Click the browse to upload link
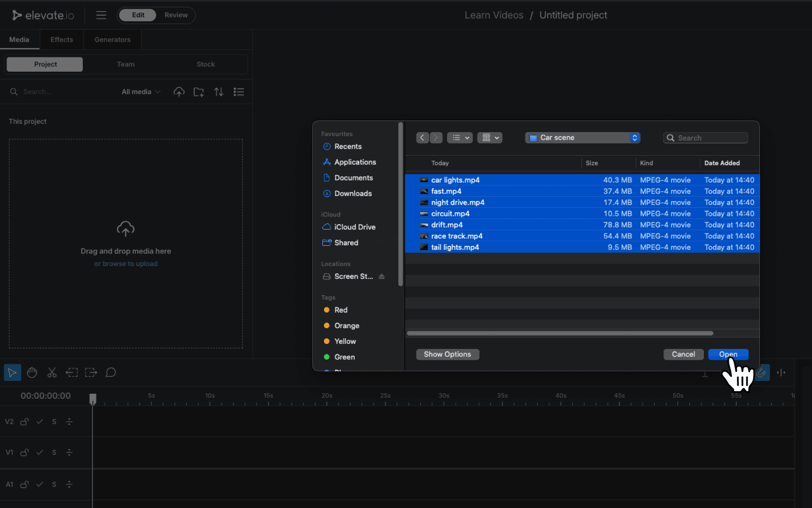This screenshot has width=812, height=508. pyautogui.click(x=125, y=264)
